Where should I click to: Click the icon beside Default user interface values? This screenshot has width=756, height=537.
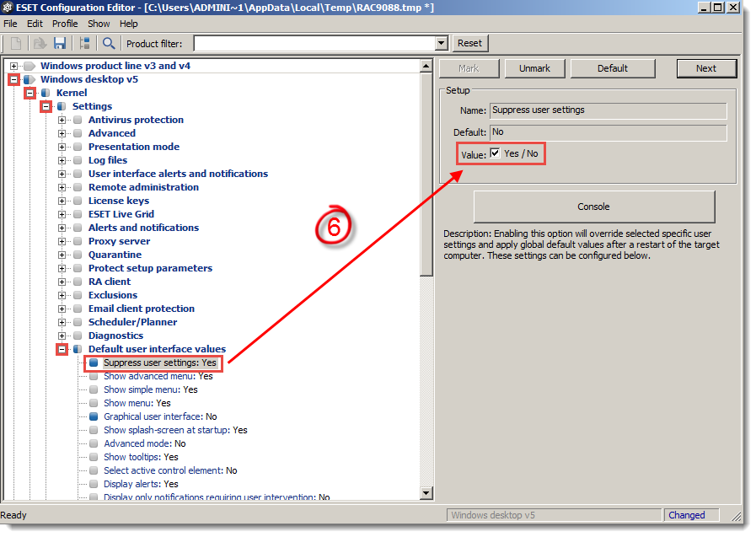pos(78,349)
